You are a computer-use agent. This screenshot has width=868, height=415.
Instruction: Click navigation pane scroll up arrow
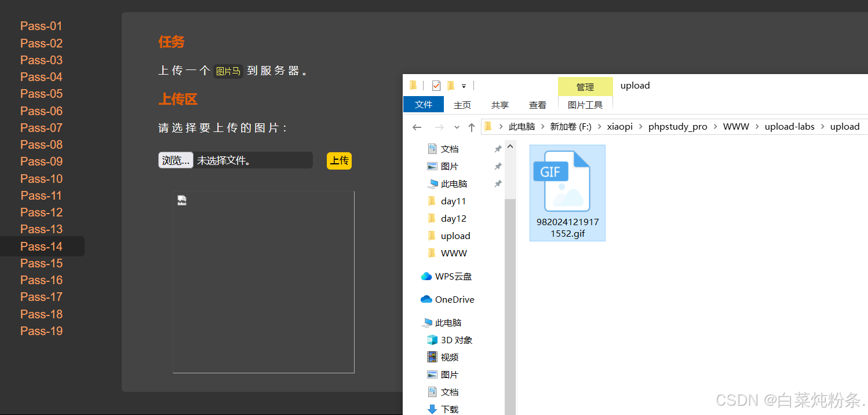(510, 147)
